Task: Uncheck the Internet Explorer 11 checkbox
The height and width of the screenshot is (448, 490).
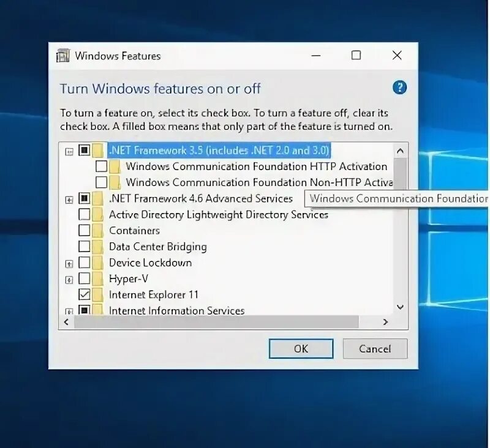Action: 84,294
